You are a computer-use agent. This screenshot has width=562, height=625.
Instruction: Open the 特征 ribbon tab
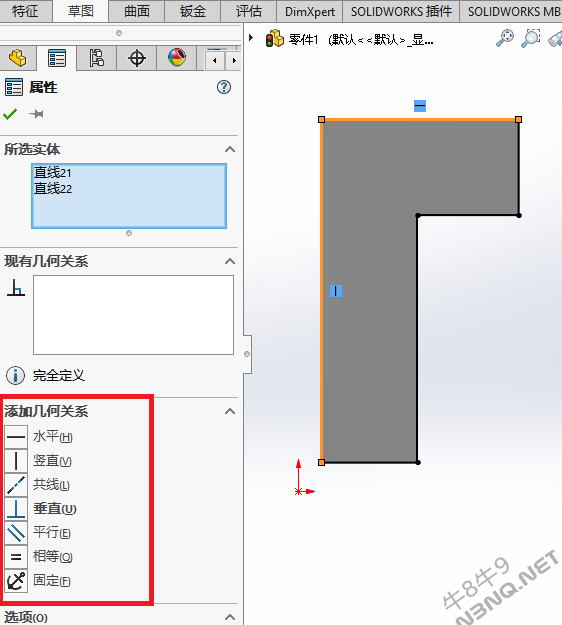pyautogui.click(x=25, y=11)
